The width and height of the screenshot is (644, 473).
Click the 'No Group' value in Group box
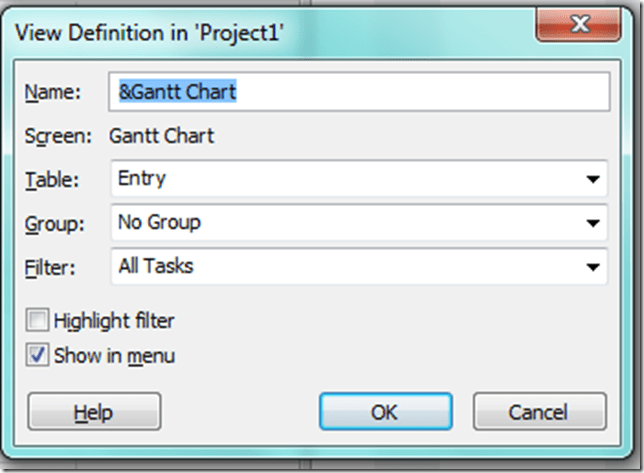pos(159,222)
